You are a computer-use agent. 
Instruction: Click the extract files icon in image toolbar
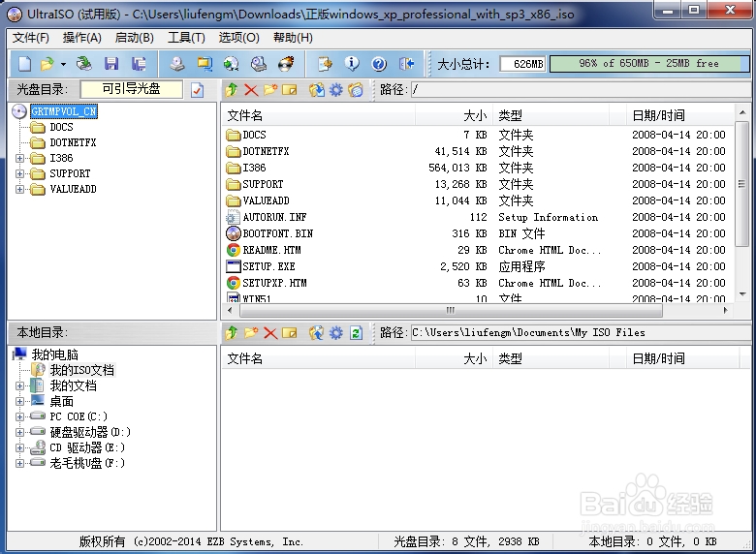point(317,90)
